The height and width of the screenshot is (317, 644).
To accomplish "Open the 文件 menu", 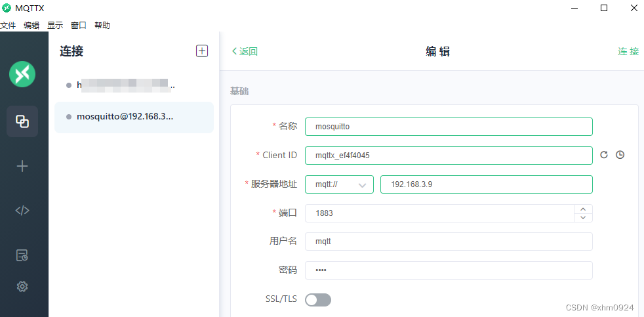I will point(8,26).
